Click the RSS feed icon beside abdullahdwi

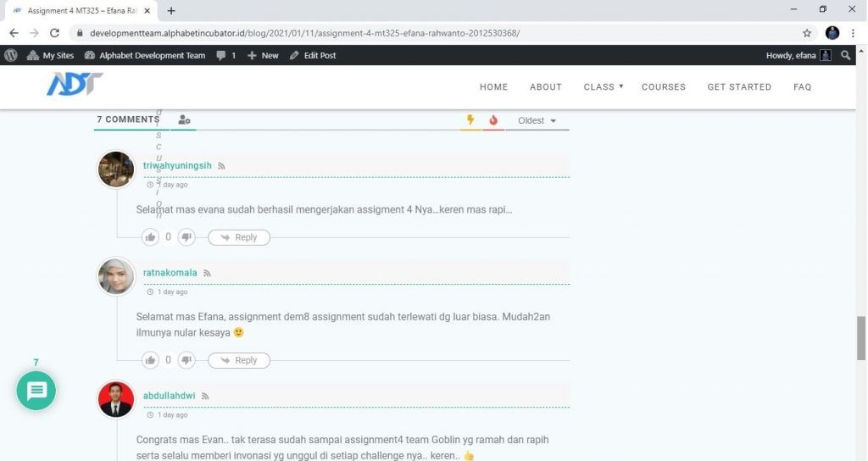tap(205, 396)
